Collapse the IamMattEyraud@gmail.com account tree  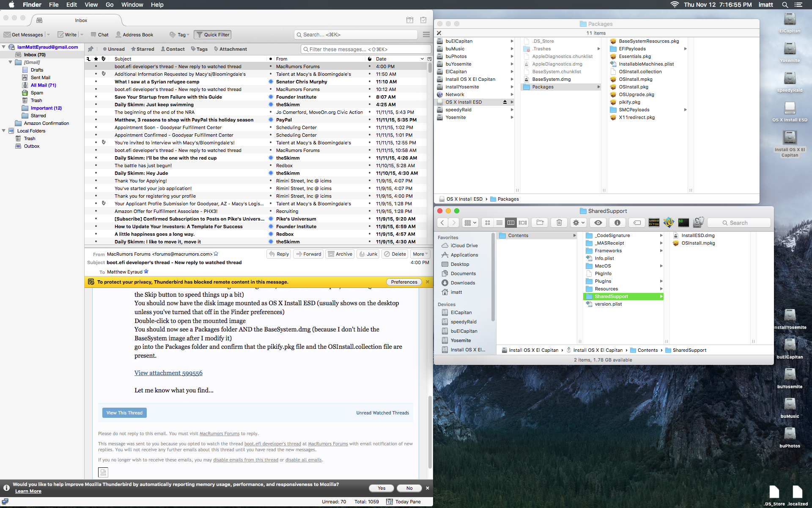(x=4, y=47)
